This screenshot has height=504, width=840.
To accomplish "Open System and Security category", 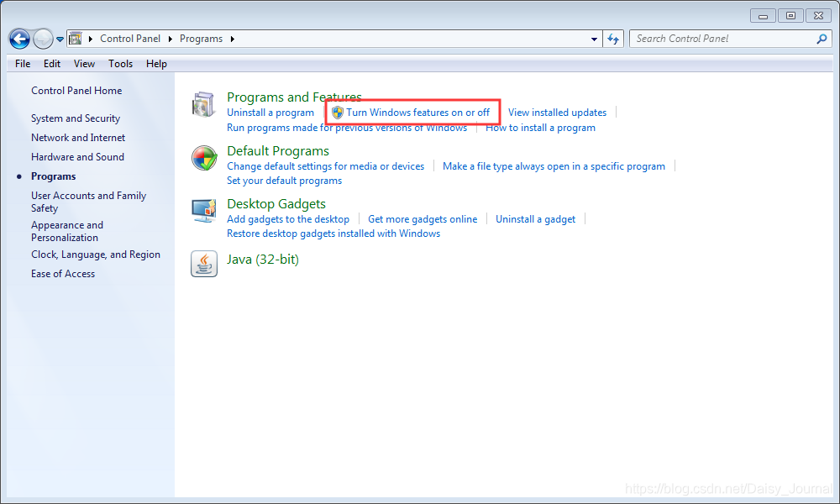I will pos(76,118).
